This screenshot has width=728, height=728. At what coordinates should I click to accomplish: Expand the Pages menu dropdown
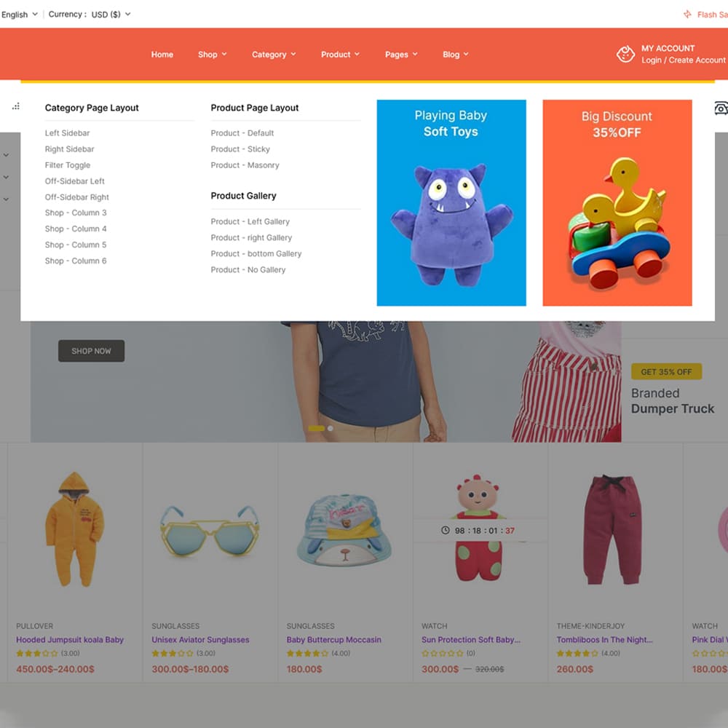[401, 55]
